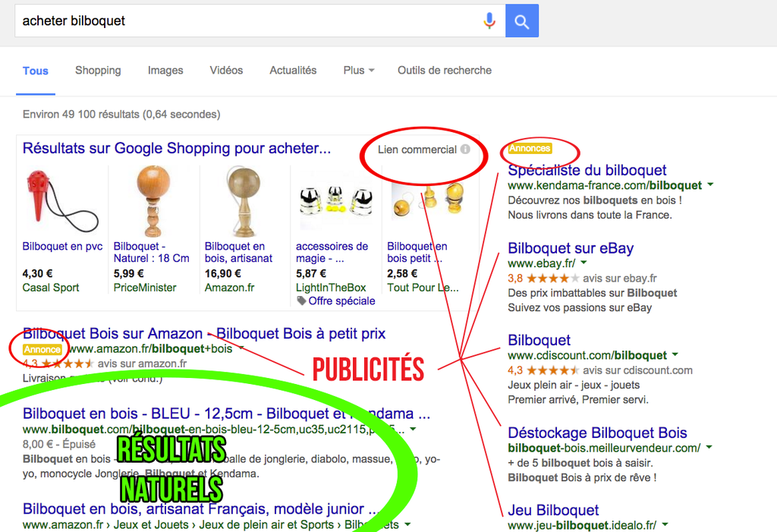Open the accessoires de magie product image

pos(336,201)
